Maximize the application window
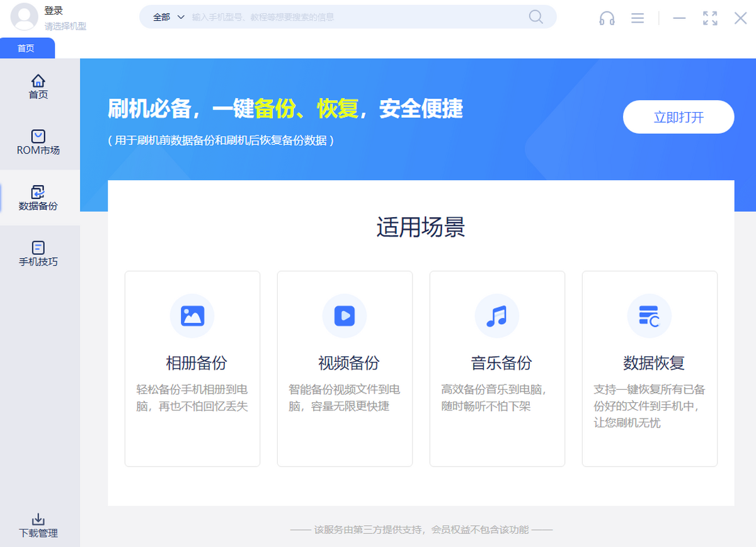 point(710,18)
